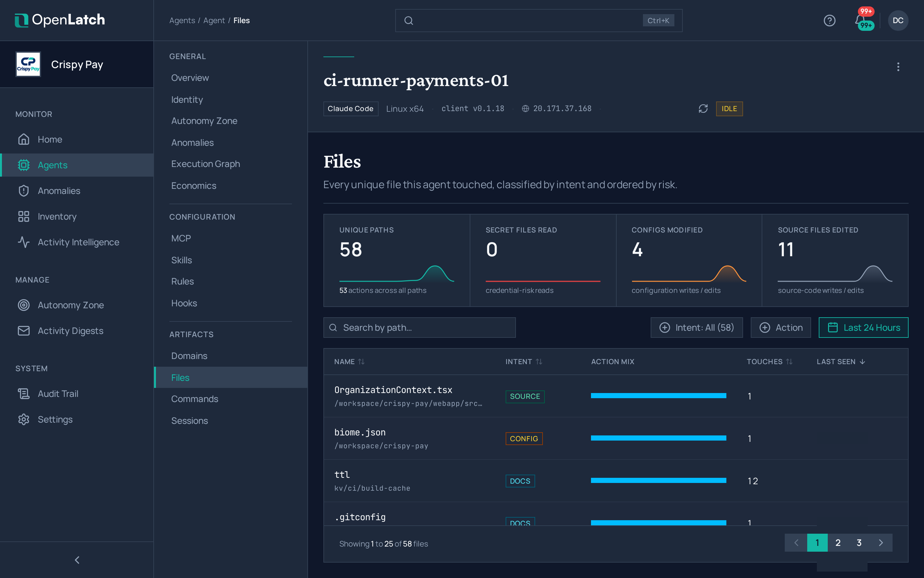The image size is (924, 578).
Task: Open the Last 24 Hours date range picker
Action: [x=863, y=328]
